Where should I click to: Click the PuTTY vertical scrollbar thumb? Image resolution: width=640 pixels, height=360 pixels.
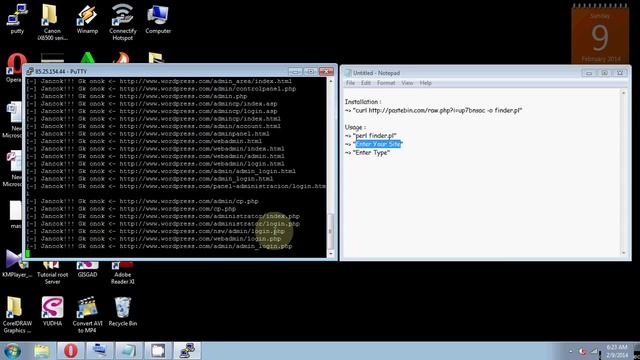[x=331, y=231]
